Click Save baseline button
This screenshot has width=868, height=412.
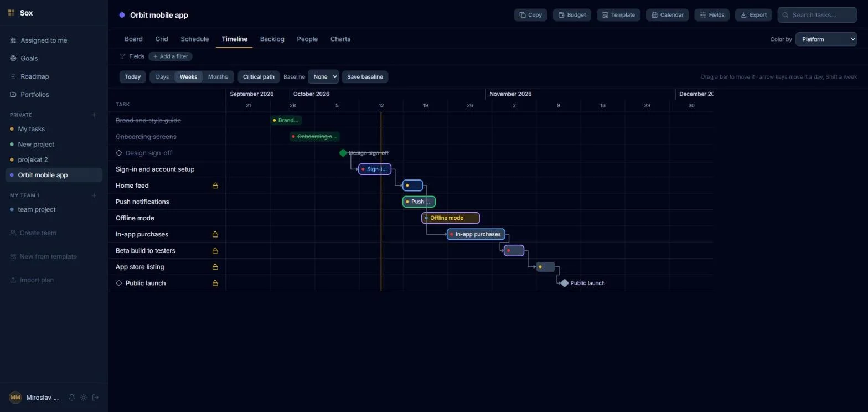[x=365, y=77]
